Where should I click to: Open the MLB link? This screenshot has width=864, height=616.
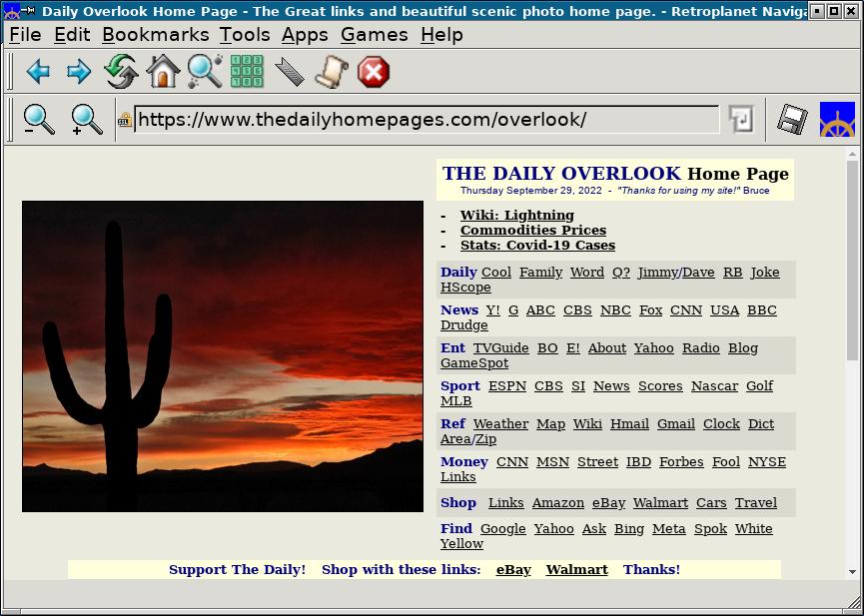click(x=455, y=401)
